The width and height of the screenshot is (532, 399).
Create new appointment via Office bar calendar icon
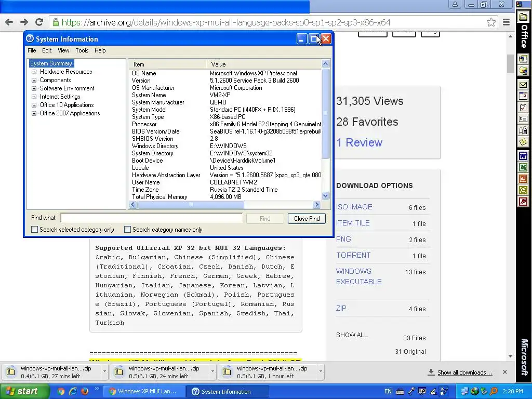(523, 96)
